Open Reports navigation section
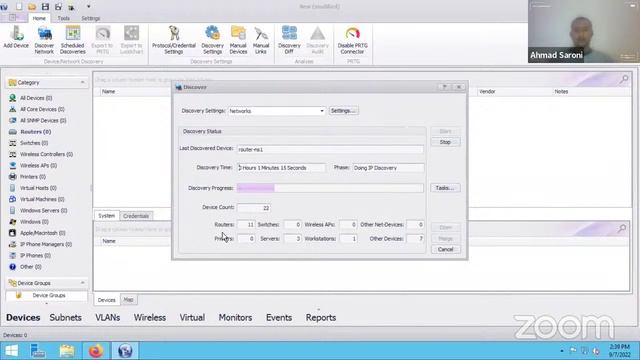This screenshot has height=360, width=640. pyautogui.click(x=321, y=318)
